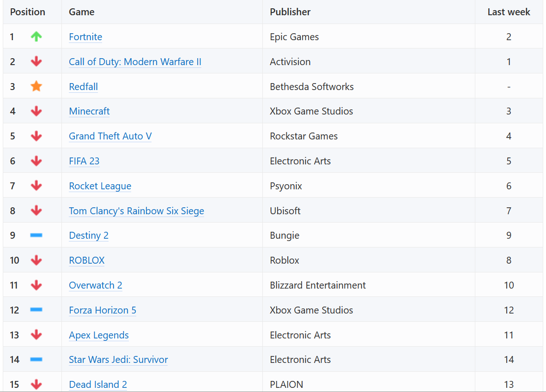Follow the Redfall link
Screen dimensions: 546x392
(x=83, y=87)
